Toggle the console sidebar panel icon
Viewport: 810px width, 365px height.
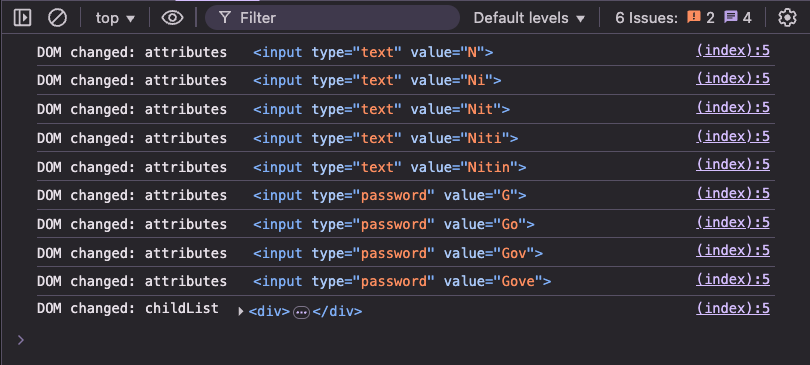pyautogui.click(x=22, y=18)
